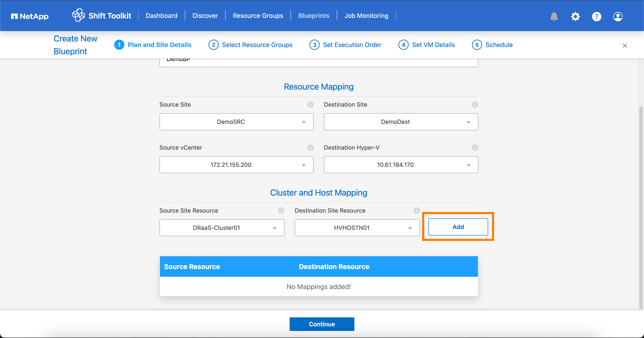
Task: Close the Create New Blueprint wizard
Action: (x=624, y=46)
